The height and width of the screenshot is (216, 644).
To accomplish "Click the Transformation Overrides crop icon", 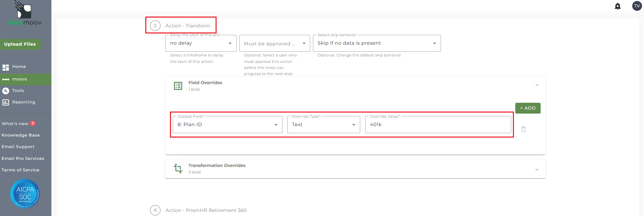I will 178,168.
